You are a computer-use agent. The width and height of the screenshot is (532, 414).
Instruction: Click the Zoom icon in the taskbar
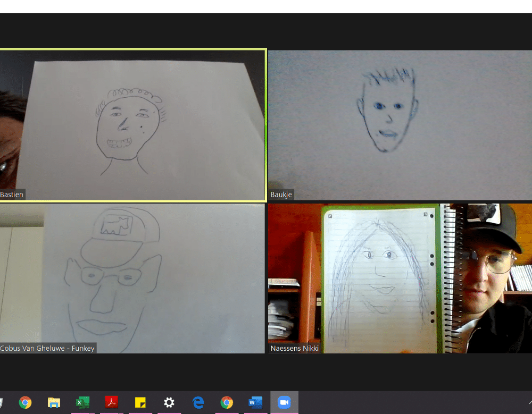click(x=284, y=402)
